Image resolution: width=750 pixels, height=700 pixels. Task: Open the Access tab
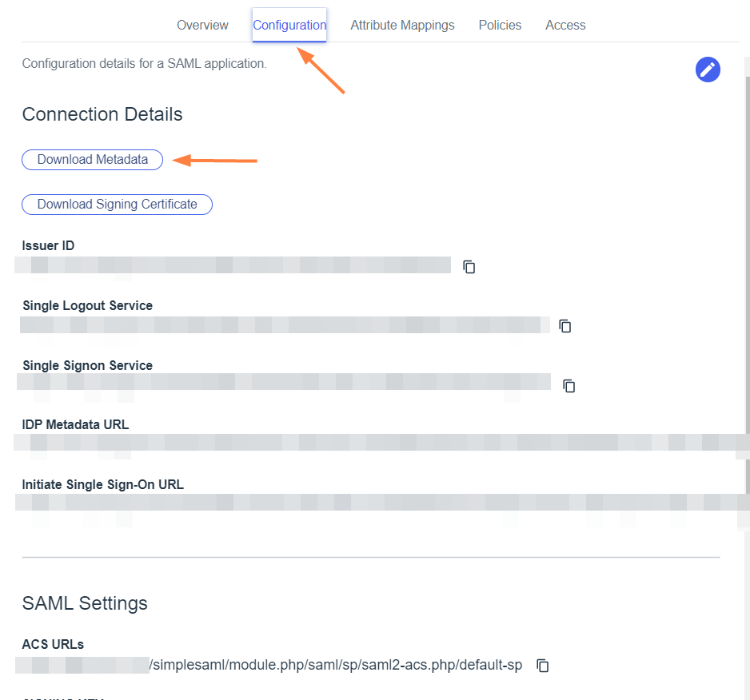(565, 26)
